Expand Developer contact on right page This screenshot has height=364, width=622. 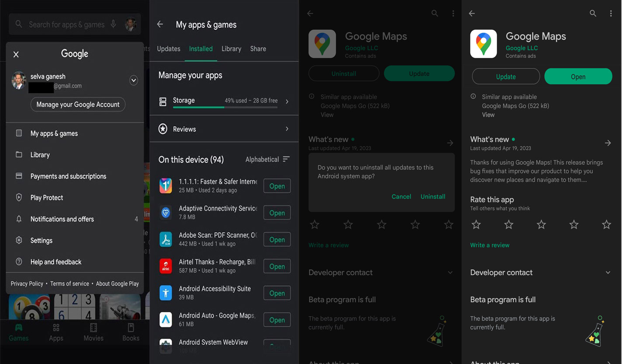pos(608,273)
